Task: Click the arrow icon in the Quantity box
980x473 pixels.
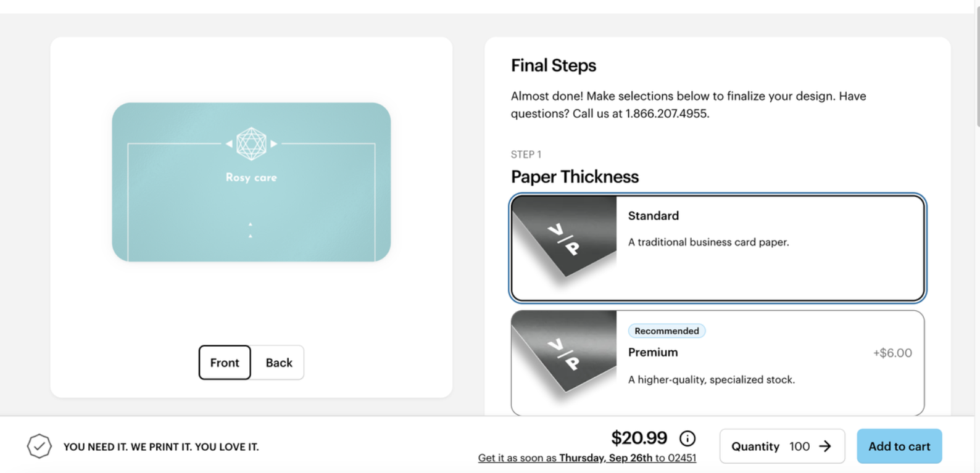Action: coord(825,446)
